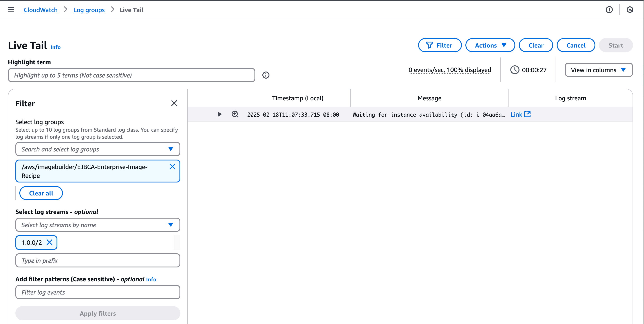Click the magnifier zoom icon on log row
Viewport: 644px width, 324px height.
coord(235,114)
